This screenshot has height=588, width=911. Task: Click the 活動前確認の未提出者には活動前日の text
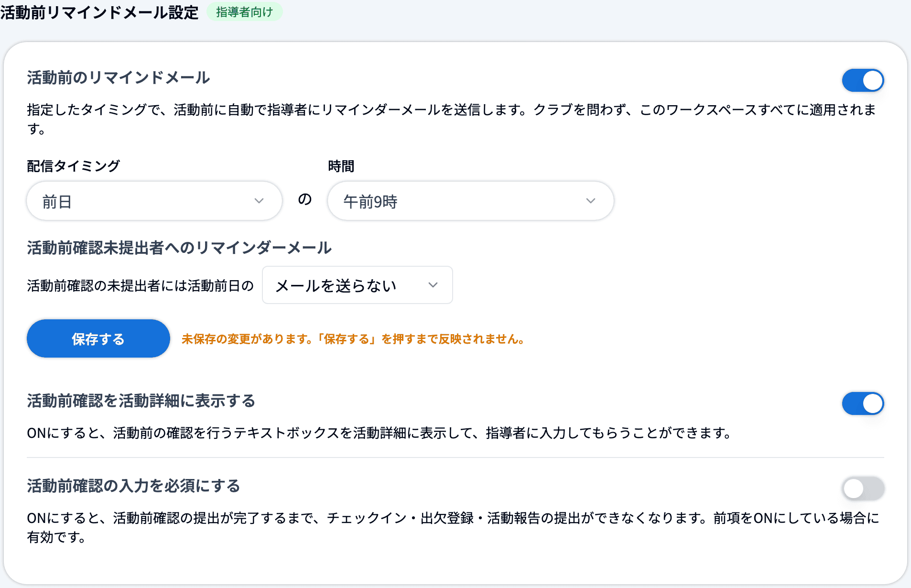click(141, 285)
